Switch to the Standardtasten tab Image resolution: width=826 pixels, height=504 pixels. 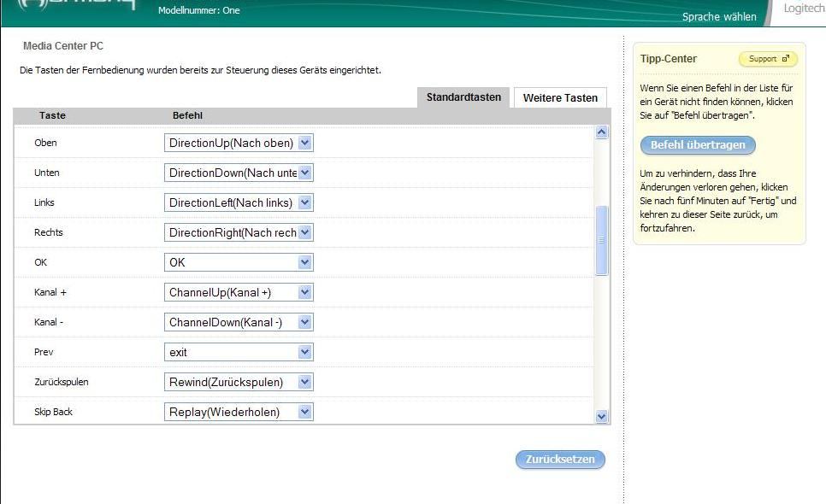pos(463,97)
